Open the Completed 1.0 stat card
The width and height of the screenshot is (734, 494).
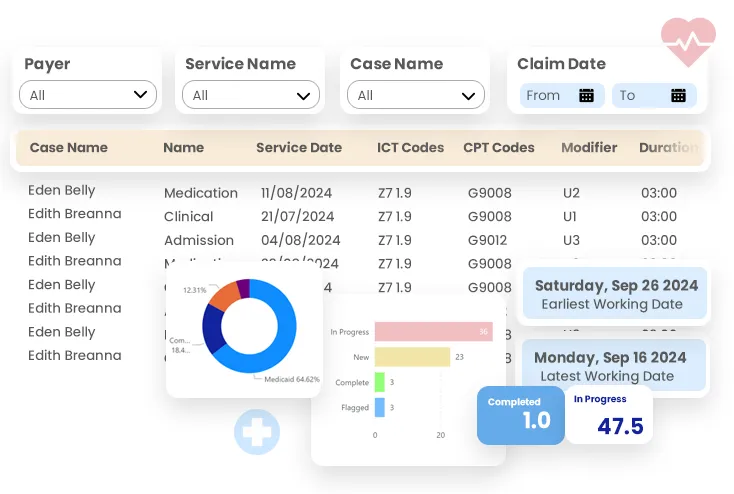tap(520, 414)
